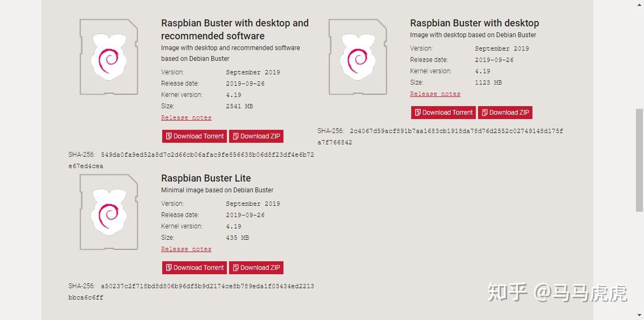Open Release notes for the 2541 MB image
644x320 pixels.
pyautogui.click(x=186, y=117)
